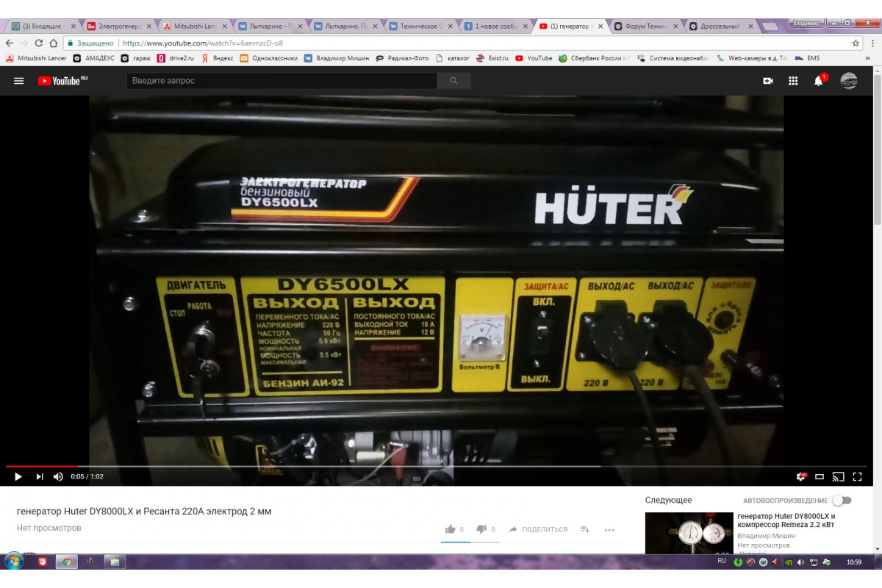The height and width of the screenshot is (588, 882).
Task: Open the account avatar menu
Action: [x=849, y=81]
